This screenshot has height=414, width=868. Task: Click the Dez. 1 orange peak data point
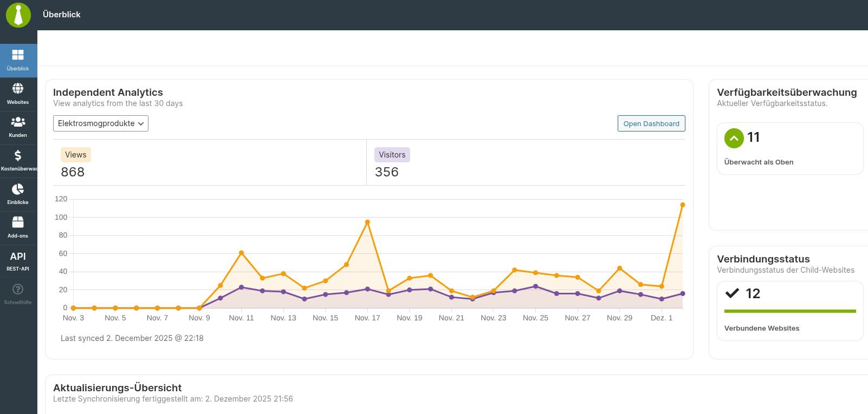pos(682,205)
